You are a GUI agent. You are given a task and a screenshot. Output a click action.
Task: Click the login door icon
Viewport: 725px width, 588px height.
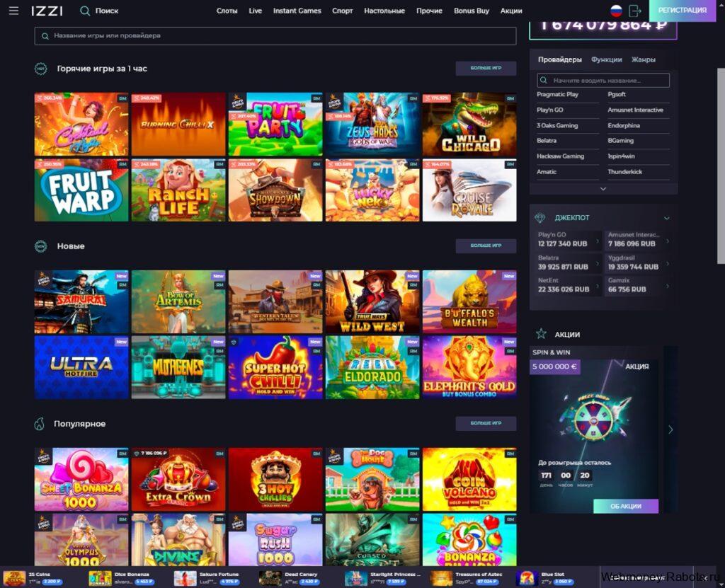coord(635,11)
